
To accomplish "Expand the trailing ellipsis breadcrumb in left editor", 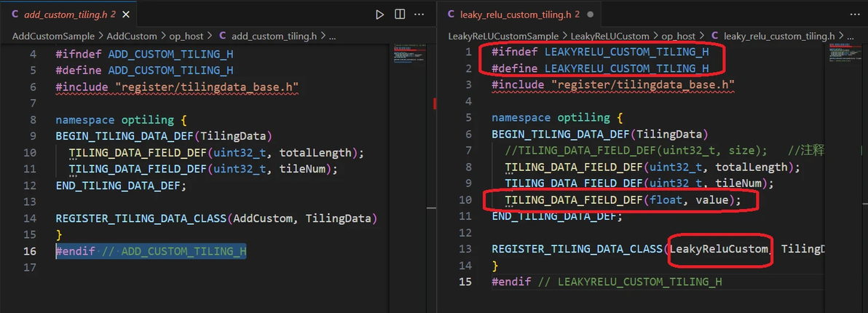I will coord(332,36).
